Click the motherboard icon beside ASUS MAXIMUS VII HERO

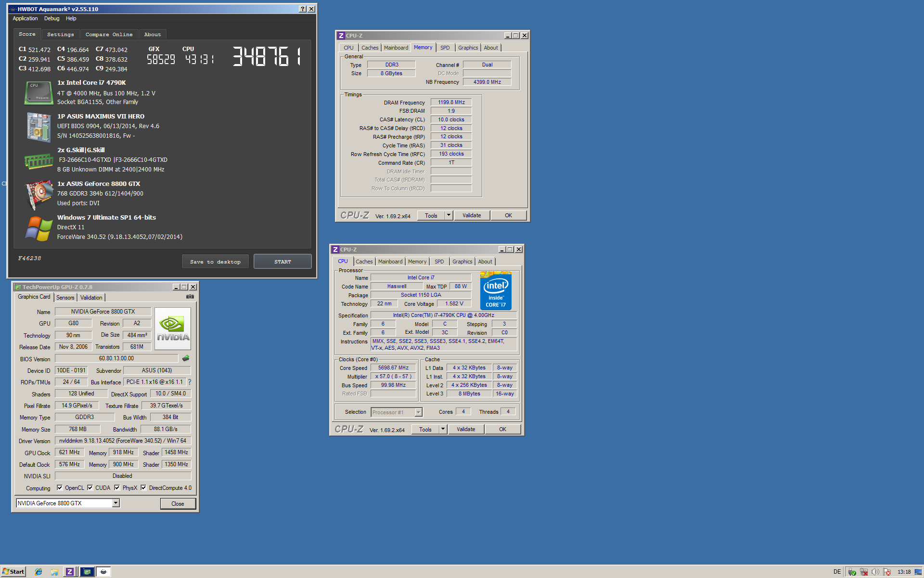tap(38, 127)
